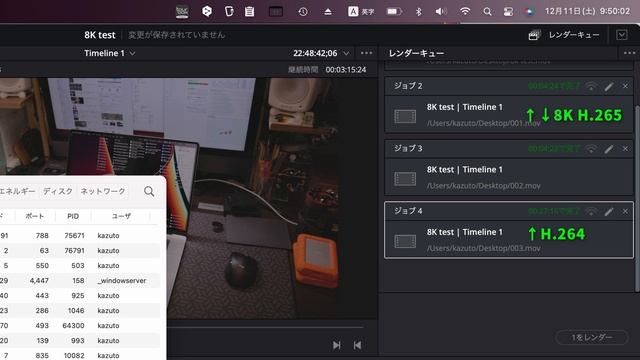This screenshot has height=360, width=640.
Task: Toggle the レンダーキュー panel button in header
Action: click(574, 35)
